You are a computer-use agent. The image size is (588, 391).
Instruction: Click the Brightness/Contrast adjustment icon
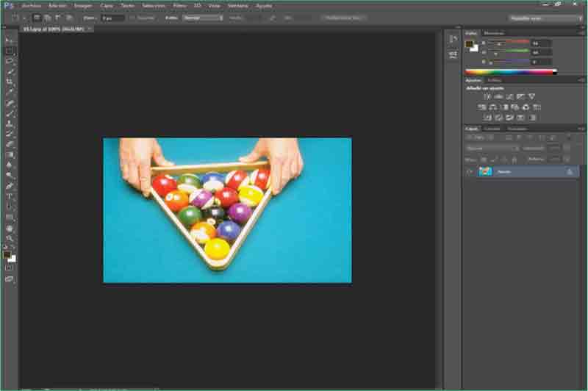487,96
